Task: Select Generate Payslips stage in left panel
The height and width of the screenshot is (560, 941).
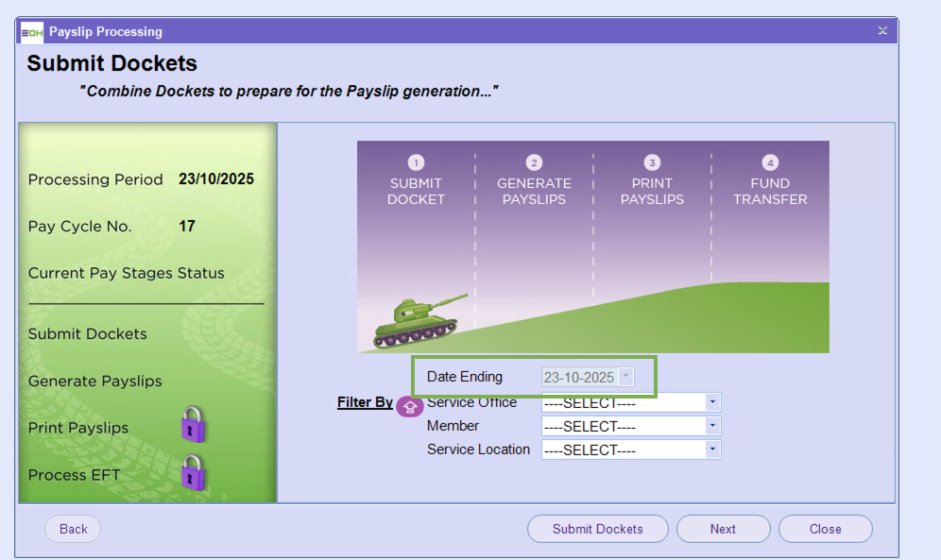Action: (95, 382)
